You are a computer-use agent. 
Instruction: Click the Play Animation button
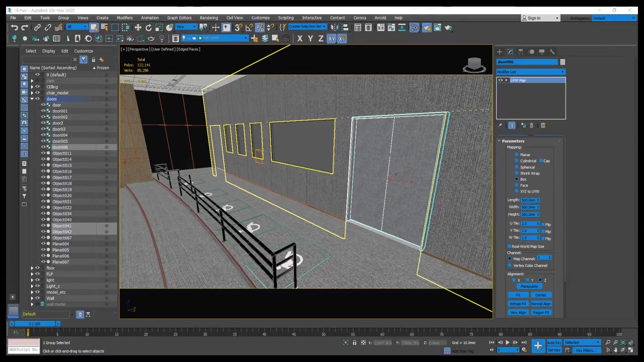pyautogui.click(x=507, y=343)
